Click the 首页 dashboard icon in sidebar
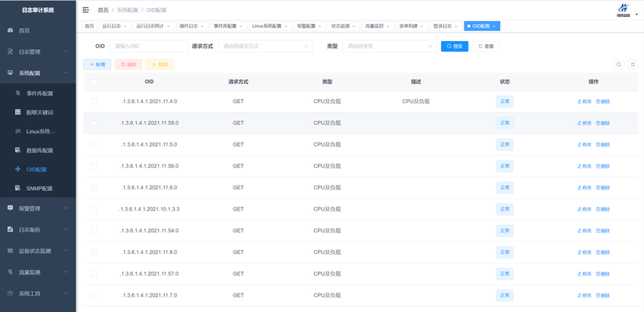The width and height of the screenshot is (644, 312). pyautogui.click(x=10, y=31)
